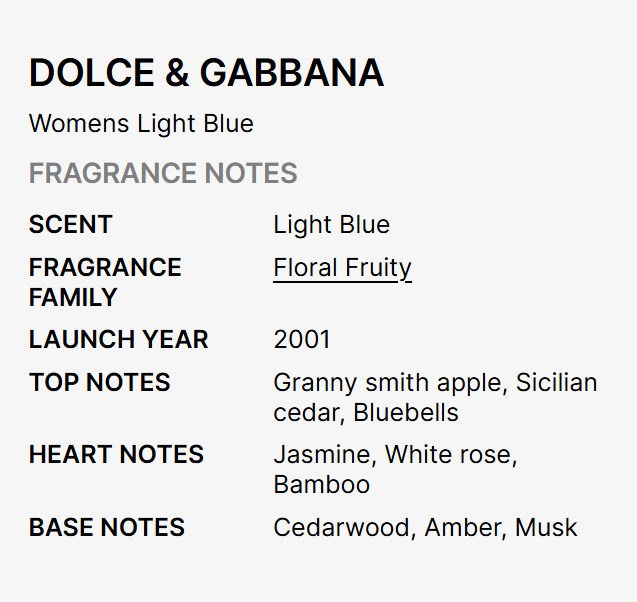Click the White rose note

pos(449,455)
